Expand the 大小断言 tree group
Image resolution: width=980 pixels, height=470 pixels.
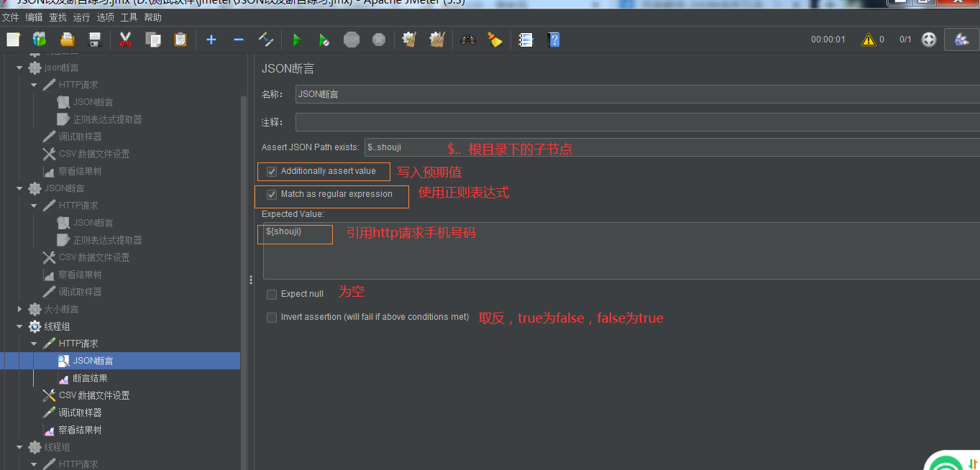19,309
